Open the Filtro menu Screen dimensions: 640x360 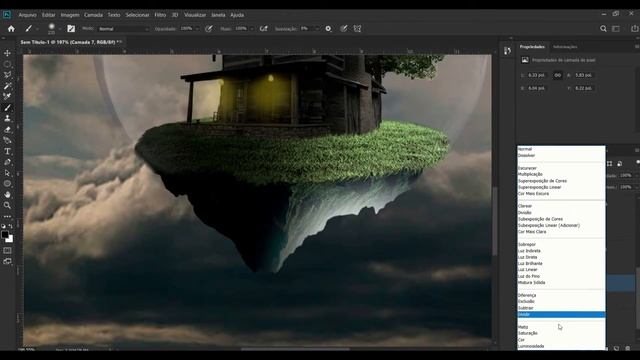point(160,15)
